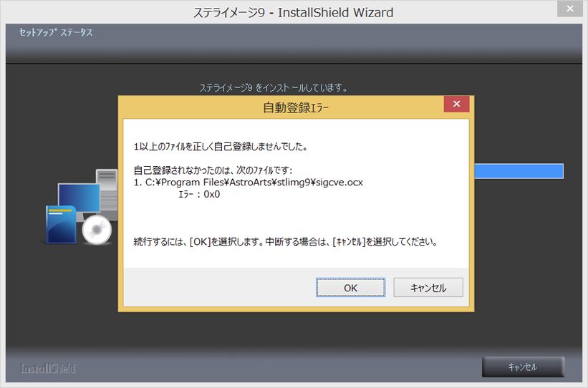The image size is (588, 388).
Task: Click the 自己登録されなかったのは、次のファイルです line
Action: (213, 170)
